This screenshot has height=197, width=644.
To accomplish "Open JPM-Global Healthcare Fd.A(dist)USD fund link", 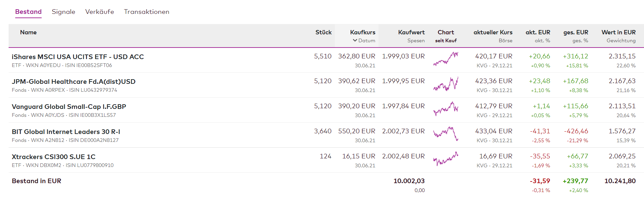I will [73, 82].
